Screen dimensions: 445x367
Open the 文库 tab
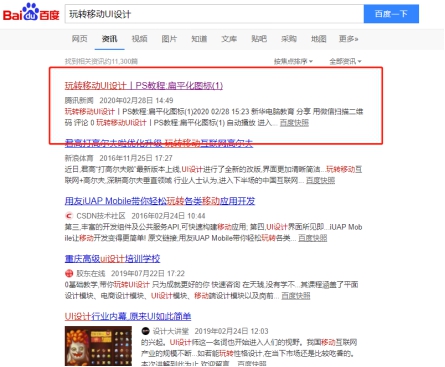click(229, 39)
